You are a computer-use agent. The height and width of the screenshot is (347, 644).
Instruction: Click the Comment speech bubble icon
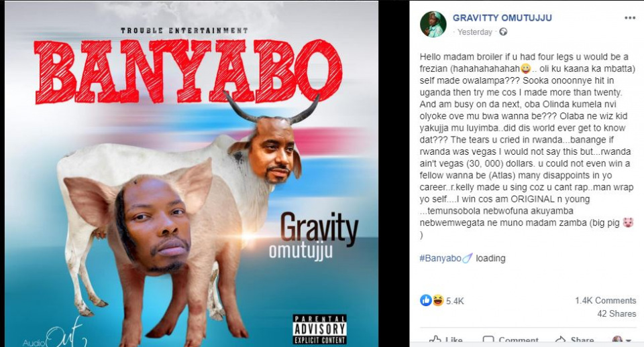point(488,340)
